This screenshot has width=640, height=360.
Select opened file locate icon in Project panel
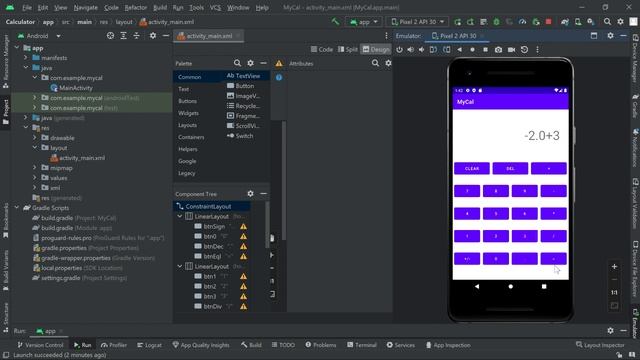tap(110, 36)
